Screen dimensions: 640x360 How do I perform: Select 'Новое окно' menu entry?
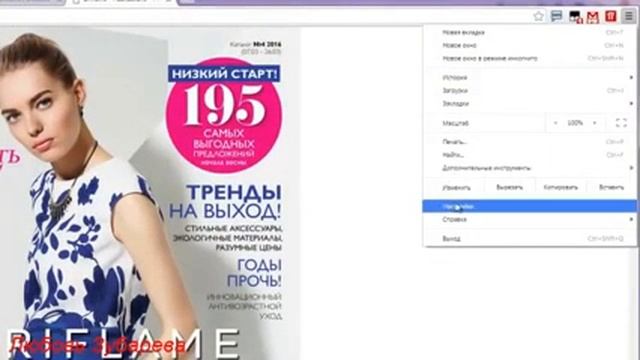tap(529, 45)
